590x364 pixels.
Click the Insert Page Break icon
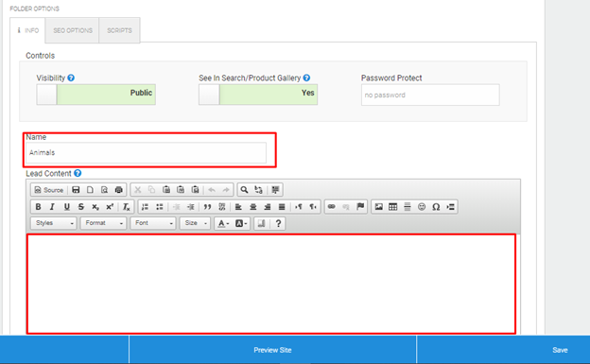450,207
